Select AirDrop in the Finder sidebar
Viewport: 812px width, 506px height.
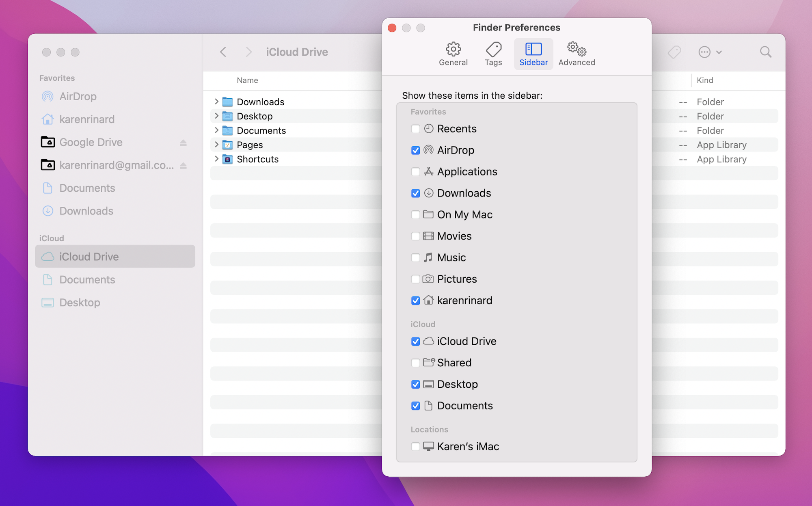tap(115, 96)
